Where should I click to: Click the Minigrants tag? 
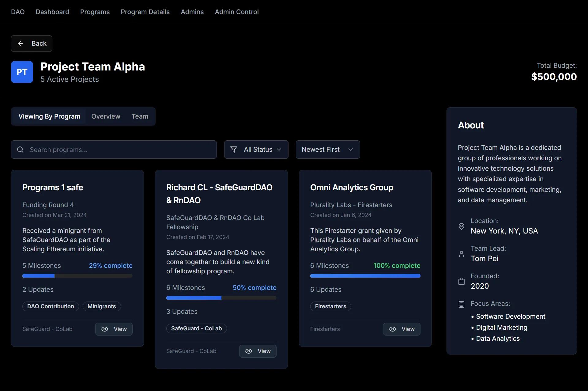(x=102, y=306)
